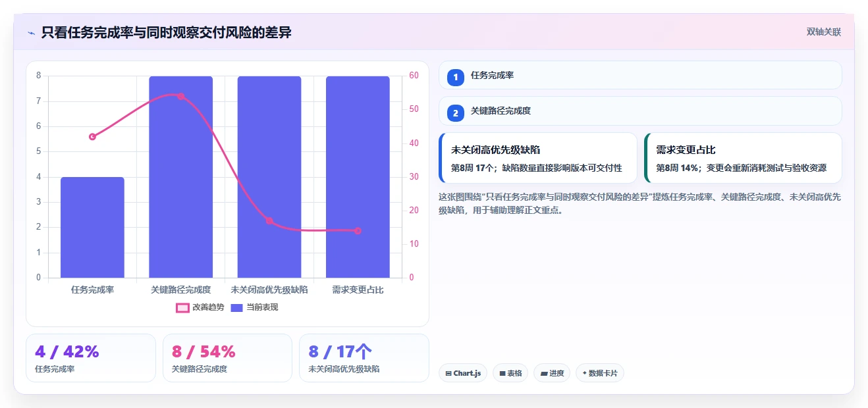Click the 4 / 42% stat card
Image resolution: width=868 pixels, height=408 pixels.
pyautogui.click(x=91, y=358)
